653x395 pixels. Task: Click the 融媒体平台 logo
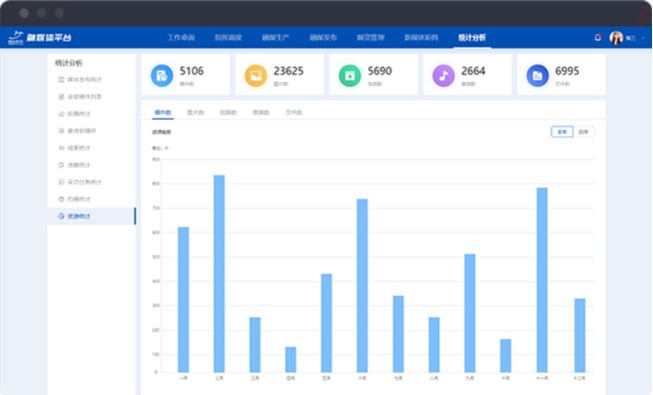point(40,38)
